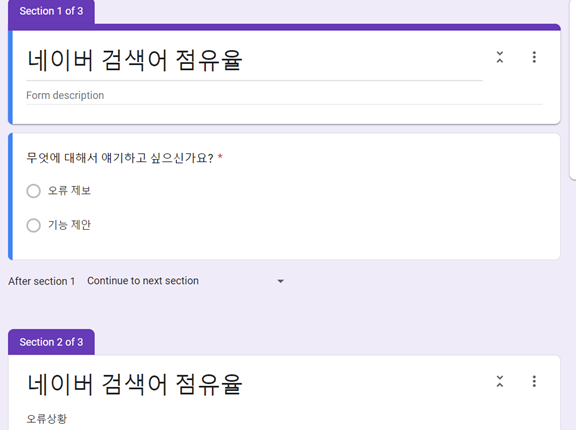Click the Section 1 of 3 tab label
The height and width of the screenshot is (430, 576).
[51, 11]
